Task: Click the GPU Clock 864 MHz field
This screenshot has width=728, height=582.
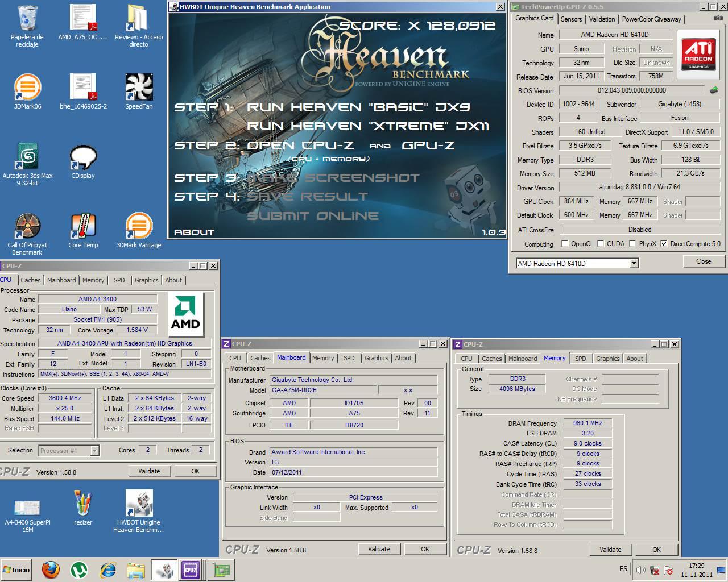Action: point(577,201)
